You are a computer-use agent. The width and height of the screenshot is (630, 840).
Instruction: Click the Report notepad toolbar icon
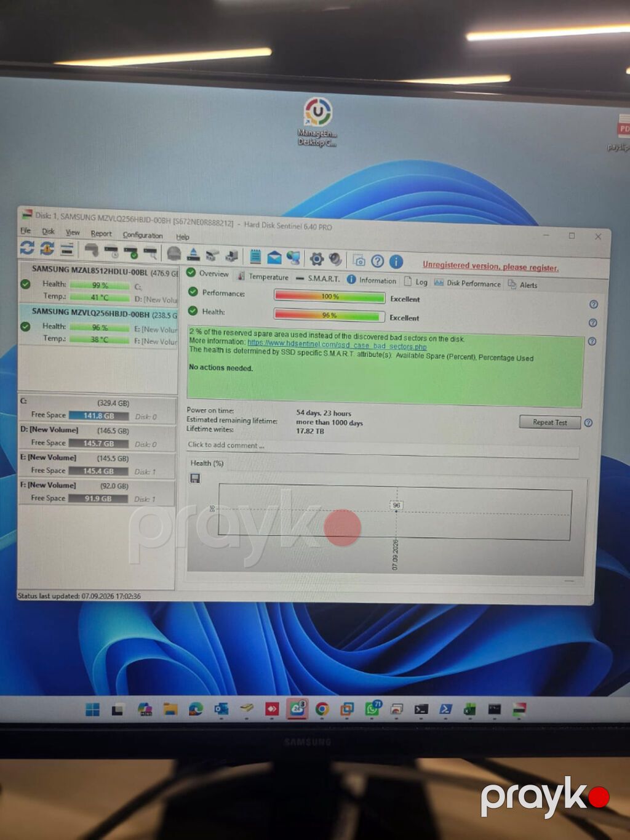pos(255,257)
